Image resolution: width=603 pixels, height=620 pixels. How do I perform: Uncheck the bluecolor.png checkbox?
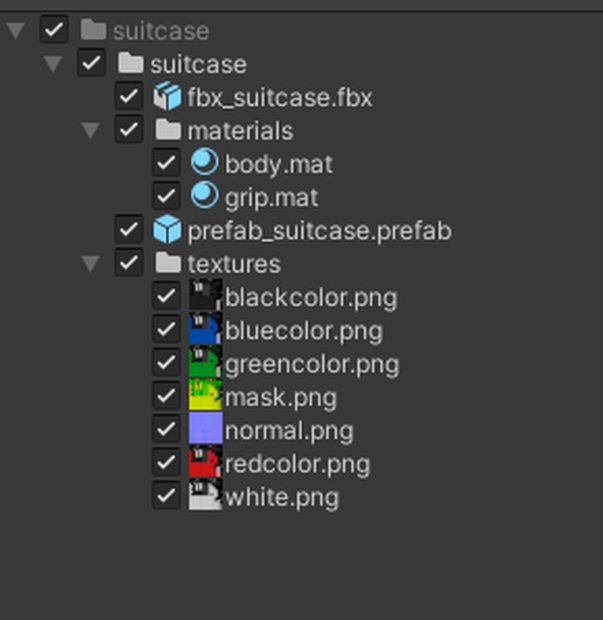[x=166, y=329]
